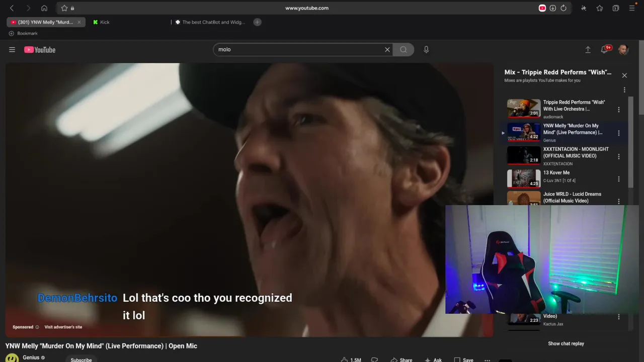
Task: Play the Juice WRLD Lucid Dreams title
Action: pos(572,197)
